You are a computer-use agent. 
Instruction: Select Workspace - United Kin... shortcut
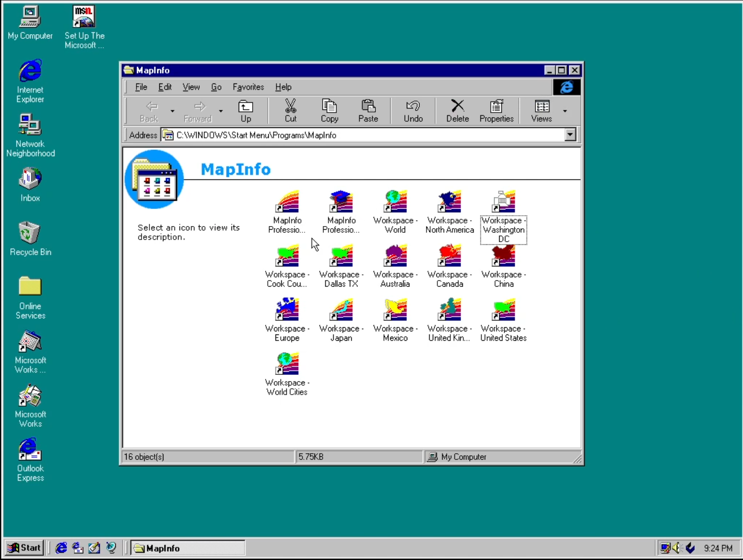[450, 320]
